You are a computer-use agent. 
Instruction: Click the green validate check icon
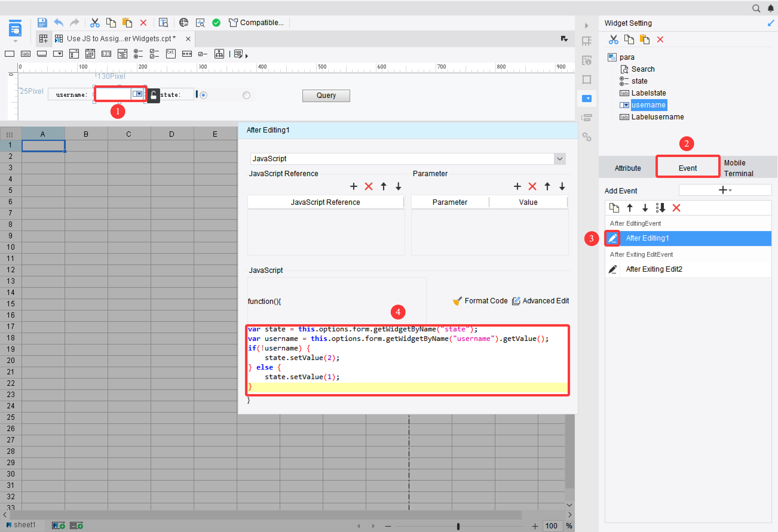(216, 22)
